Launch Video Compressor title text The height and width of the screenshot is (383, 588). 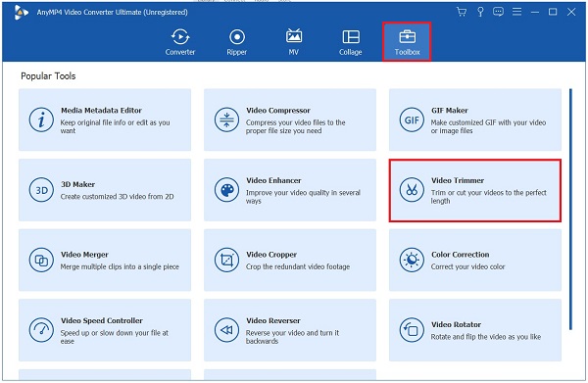(278, 111)
